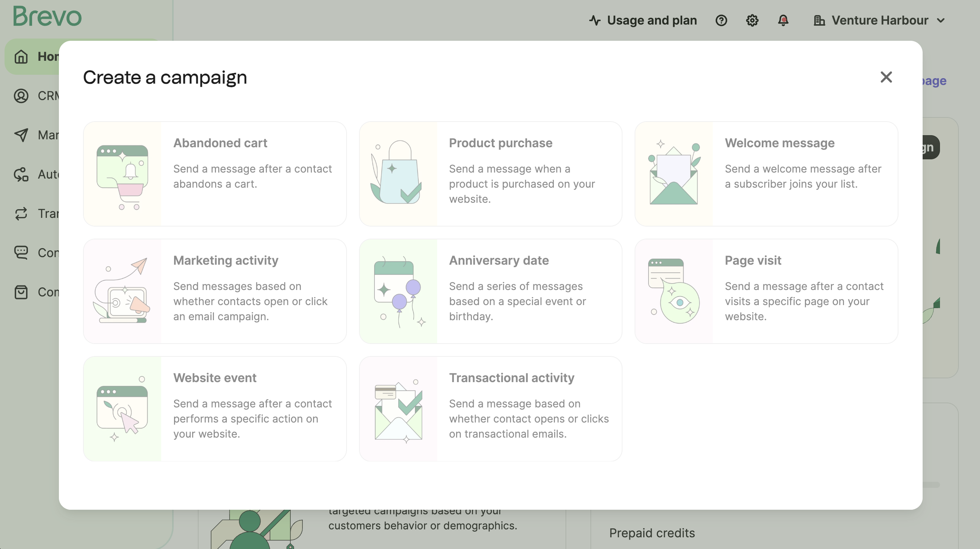Choose the Welcome message campaign
Viewport: 980px width, 549px height.
point(766,174)
